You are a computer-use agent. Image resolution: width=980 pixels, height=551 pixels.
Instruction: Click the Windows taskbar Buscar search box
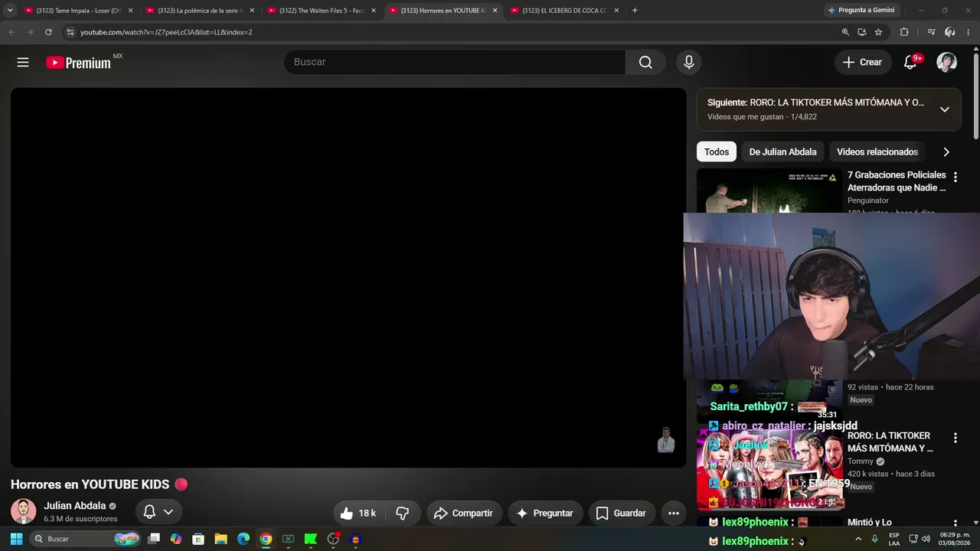point(84,539)
